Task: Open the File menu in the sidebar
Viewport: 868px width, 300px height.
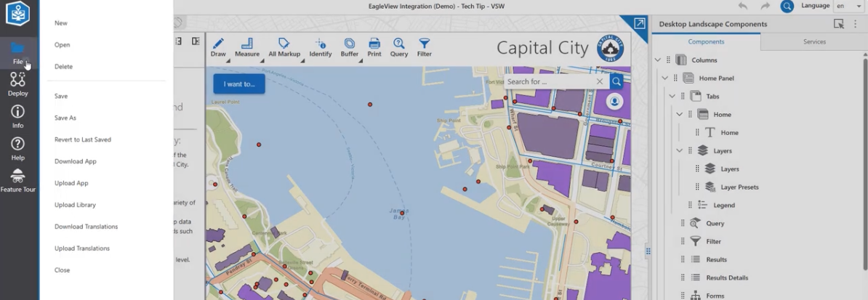Action: pyautogui.click(x=17, y=53)
